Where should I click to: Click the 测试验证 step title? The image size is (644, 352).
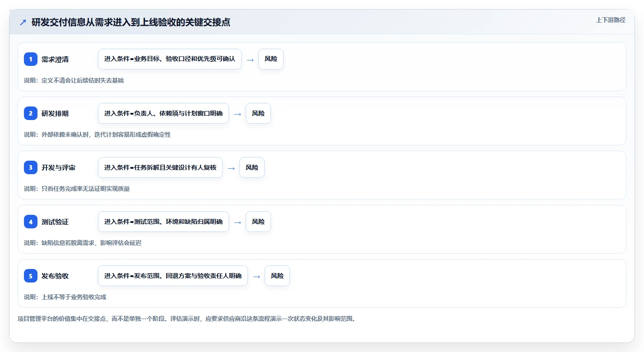55,222
